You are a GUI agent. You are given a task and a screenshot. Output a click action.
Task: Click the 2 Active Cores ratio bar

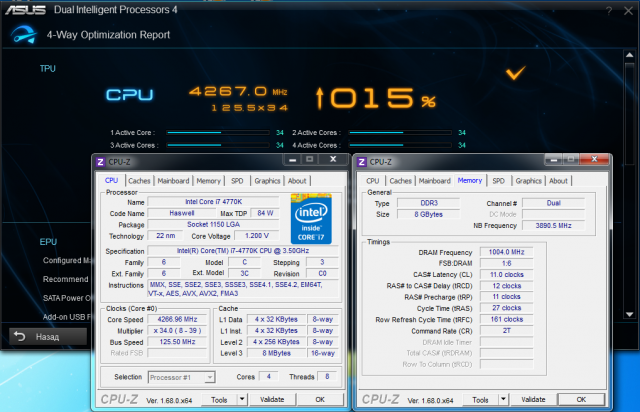pos(400,133)
